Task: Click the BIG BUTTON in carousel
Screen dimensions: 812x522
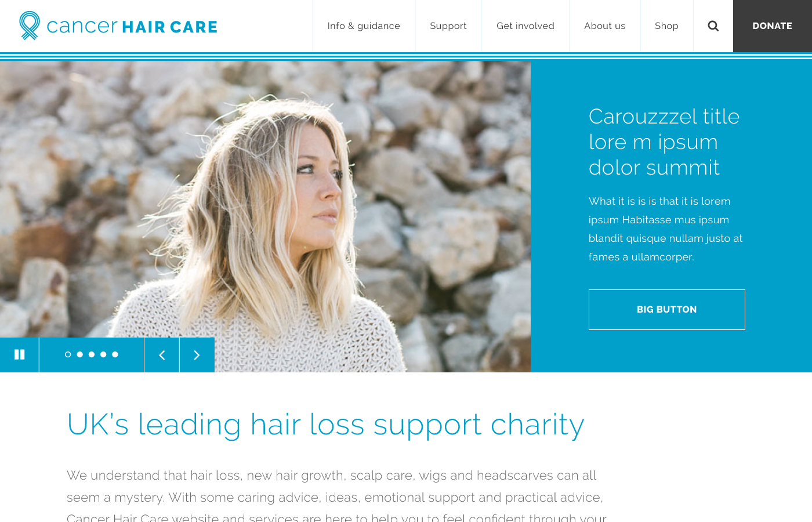Action: pos(667,310)
